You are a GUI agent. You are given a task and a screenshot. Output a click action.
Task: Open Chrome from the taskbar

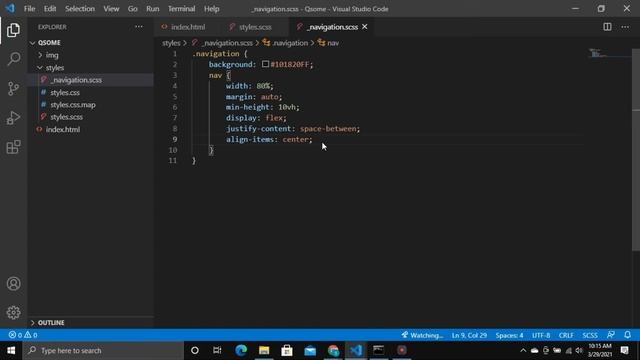333,350
